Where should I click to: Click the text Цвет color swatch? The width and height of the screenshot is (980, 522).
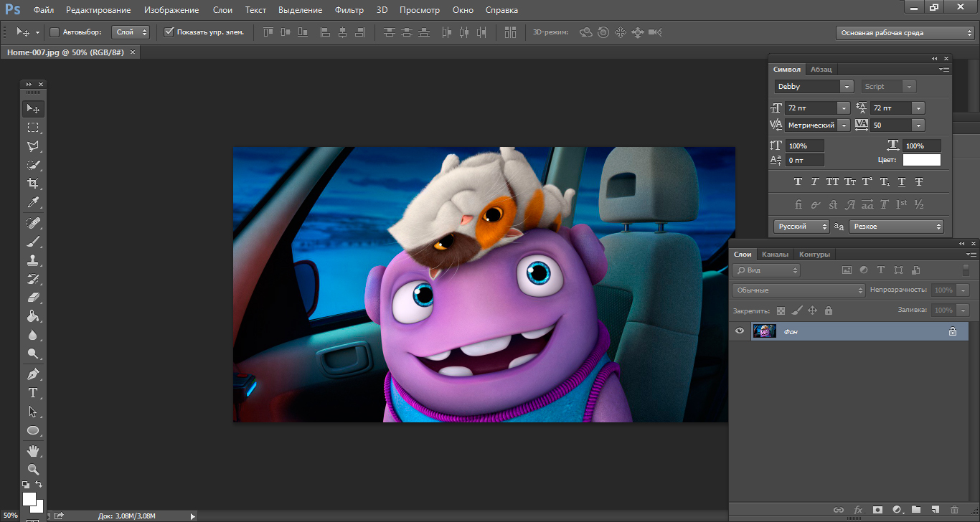[x=921, y=160]
